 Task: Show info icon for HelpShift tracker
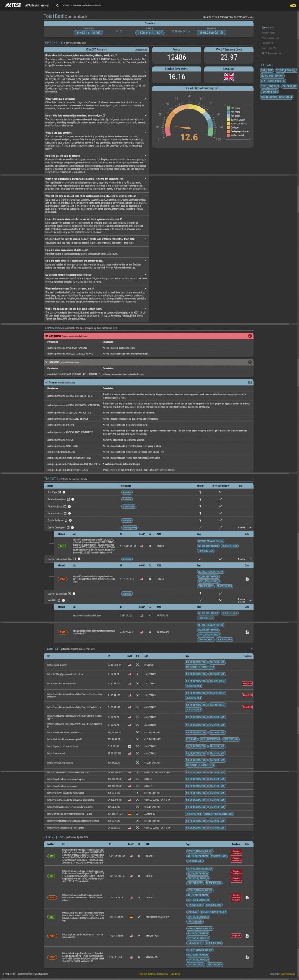pos(63,601)
